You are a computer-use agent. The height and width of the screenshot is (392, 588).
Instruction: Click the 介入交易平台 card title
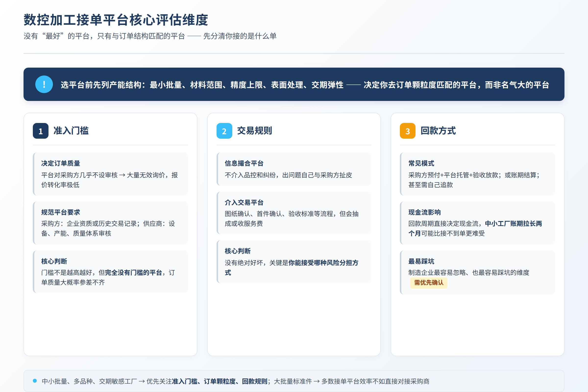point(244,203)
